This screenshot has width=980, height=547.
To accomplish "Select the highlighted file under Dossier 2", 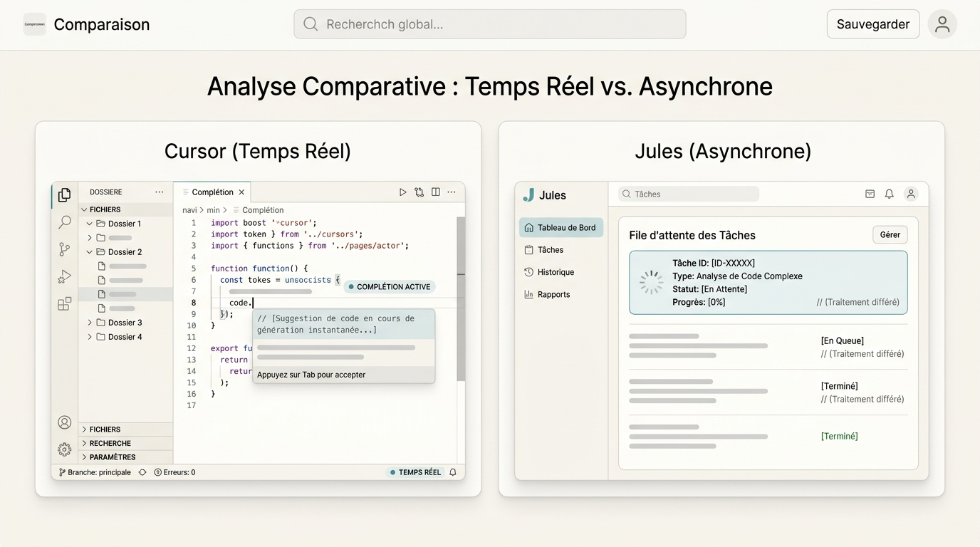I will pyautogui.click(x=125, y=294).
